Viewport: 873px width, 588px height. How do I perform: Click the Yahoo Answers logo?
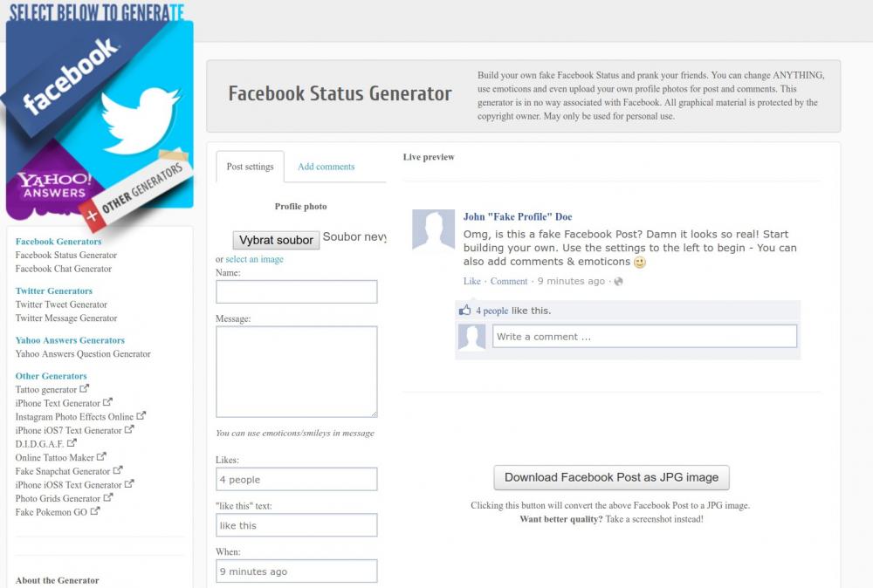click(54, 185)
